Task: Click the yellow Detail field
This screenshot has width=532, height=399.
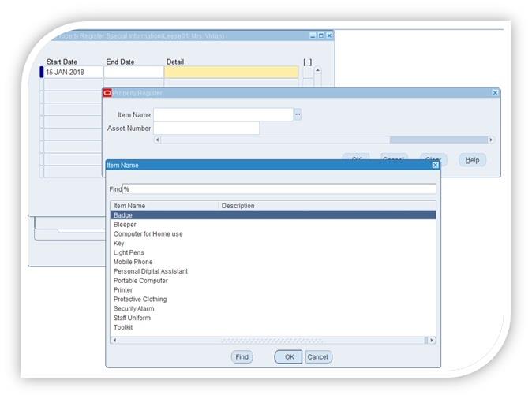Action: pos(231,73)
